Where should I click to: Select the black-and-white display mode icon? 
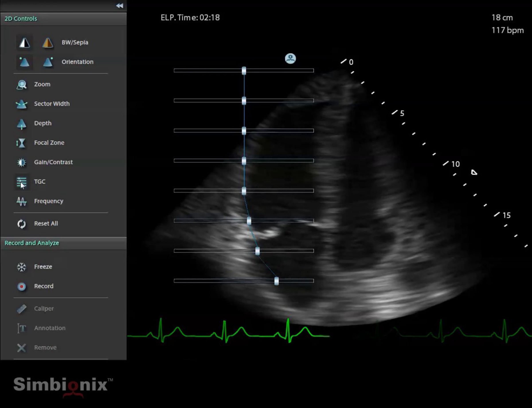[24, 43]
